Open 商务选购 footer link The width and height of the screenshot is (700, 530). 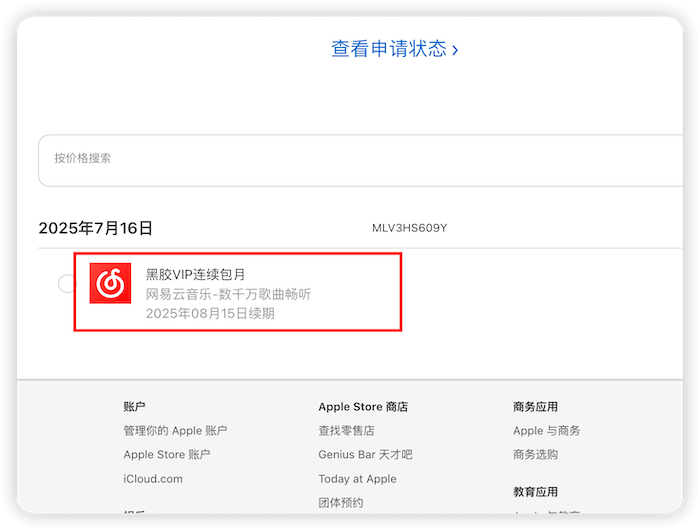[x=535, y=455]
